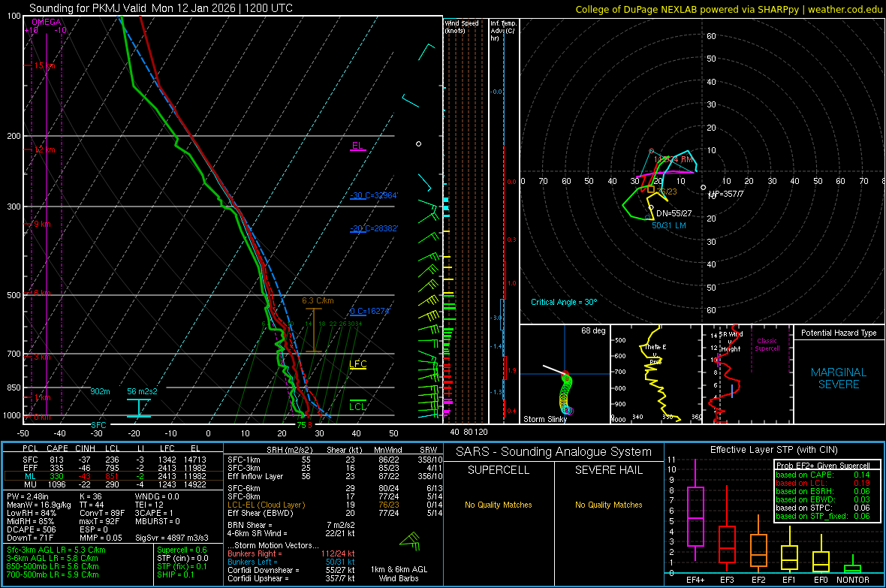
Task: Click the 'WNDG = 0.0' value
Action: click(157, 496)
